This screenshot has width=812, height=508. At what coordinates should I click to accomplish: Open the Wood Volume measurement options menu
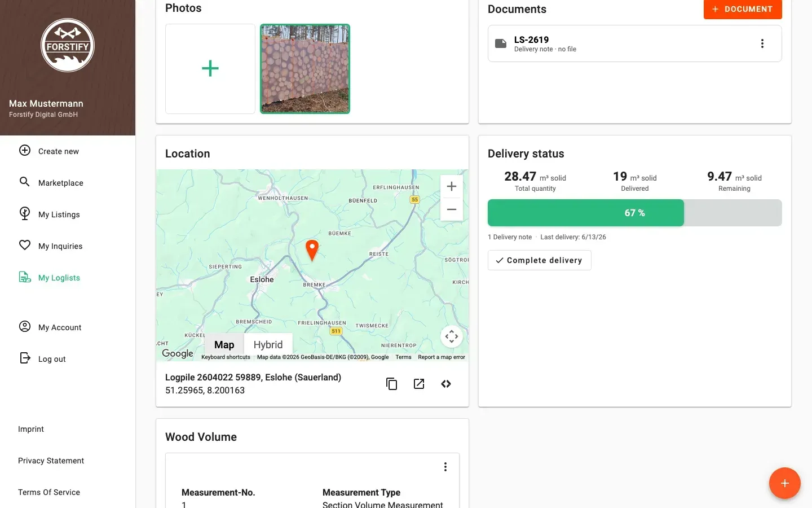(445, 467)
